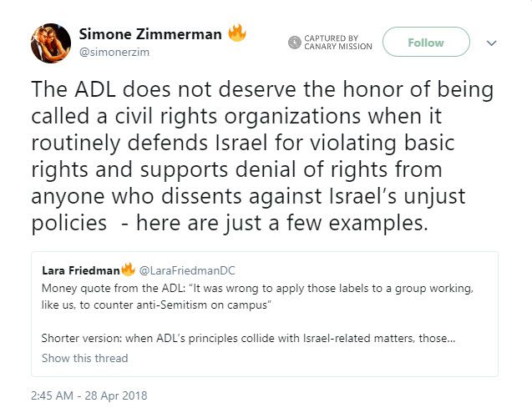Click Simone Zimmerman's profile avatar photo
532x413 pixels.
pyautogui.click(x=49, y=42)
